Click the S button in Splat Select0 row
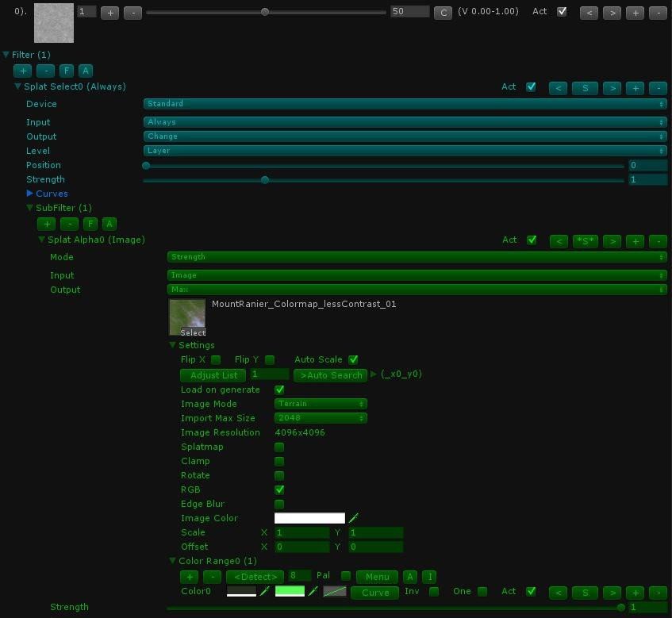This screenshot has width=672, height=618. tap(585, 88)
